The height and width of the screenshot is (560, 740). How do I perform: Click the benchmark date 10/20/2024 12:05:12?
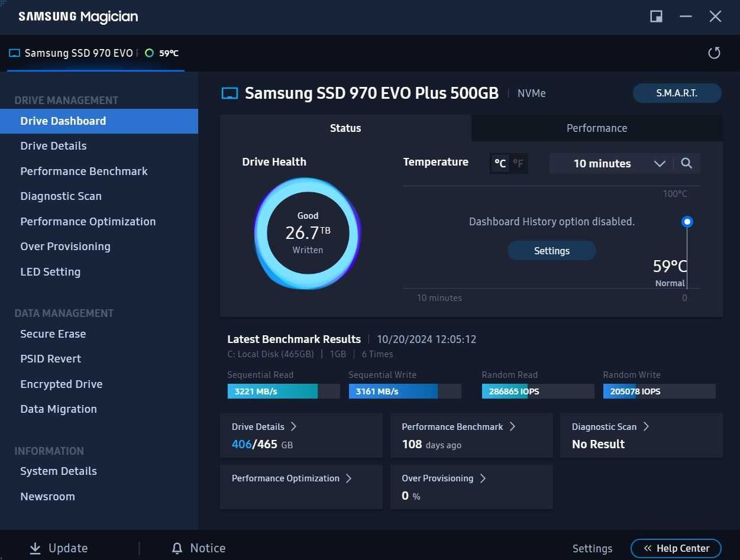(x=426, y=339)
